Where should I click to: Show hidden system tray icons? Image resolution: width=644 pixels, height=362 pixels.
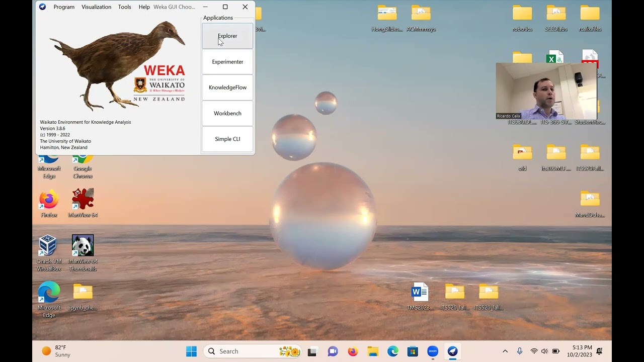tap(505, 351)
